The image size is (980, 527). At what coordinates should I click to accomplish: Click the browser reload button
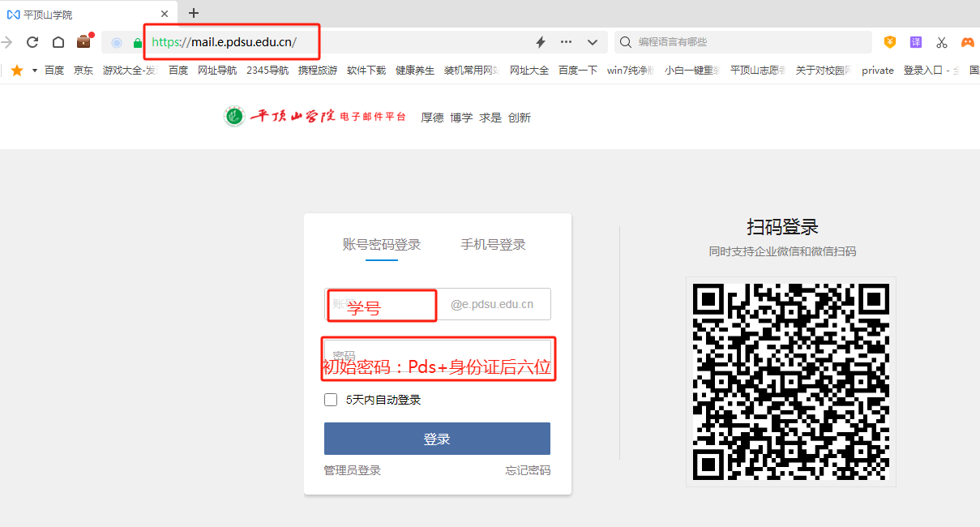[x=32, y=42]
